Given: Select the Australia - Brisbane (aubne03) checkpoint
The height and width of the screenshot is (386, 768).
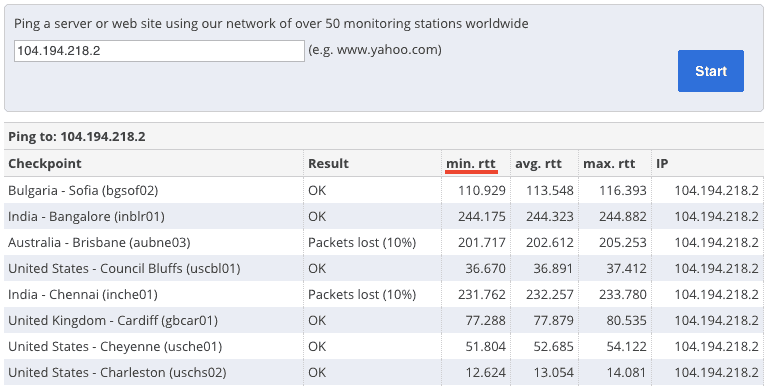Looking at the screenshot, I should coord(99,242).
